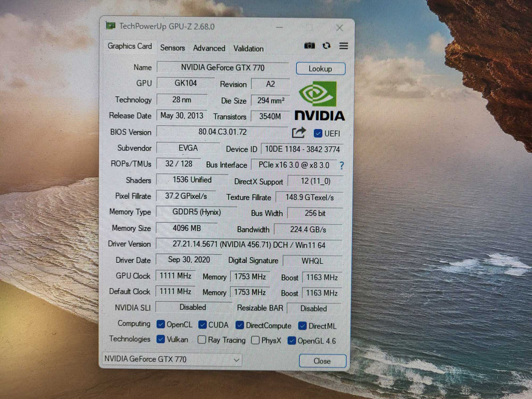Click the Bus Interface question mark
The width and height of the screenshot is (532, 399).
point(342,165)
